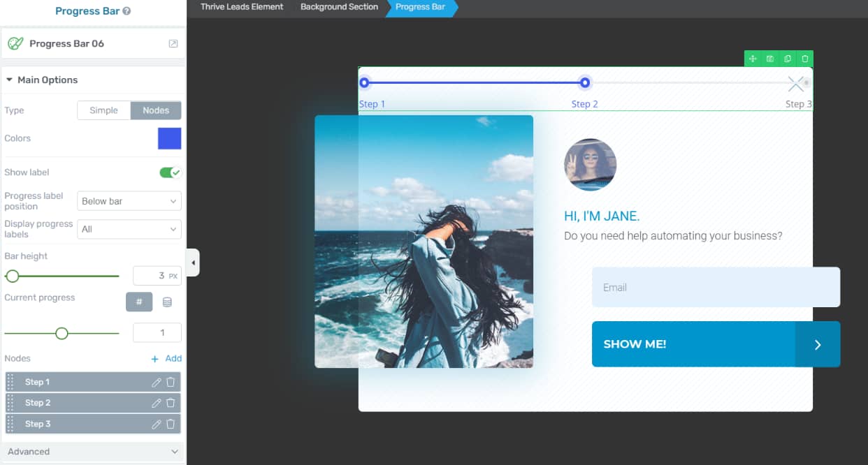The width and height of the screenshot is (868, 465).
Task: Go to Thrive Leads Element breadcrumb
Action: pos(242,7)
